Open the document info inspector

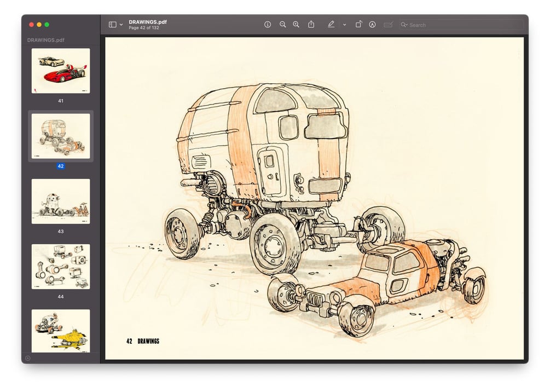pos(268,25)
